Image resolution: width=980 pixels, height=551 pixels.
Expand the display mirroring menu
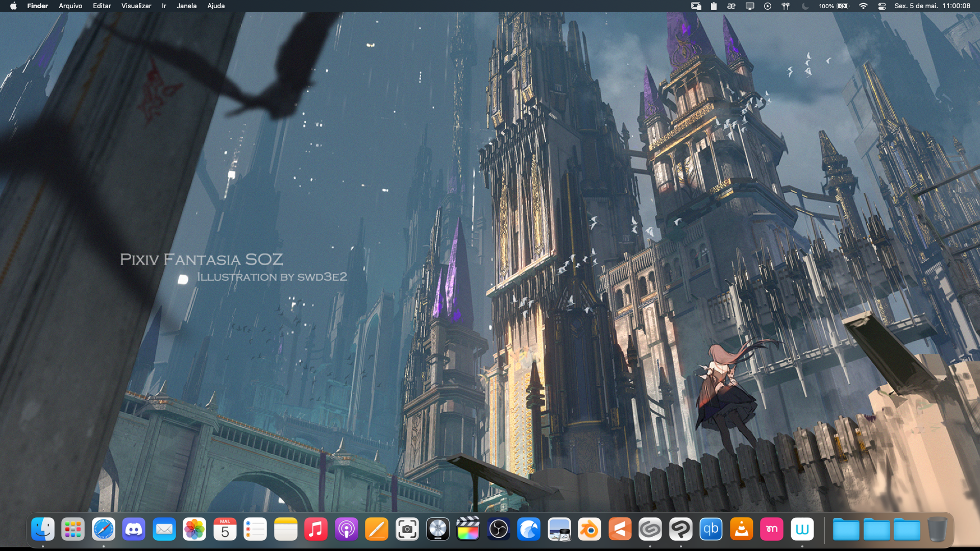click(750, 6)
